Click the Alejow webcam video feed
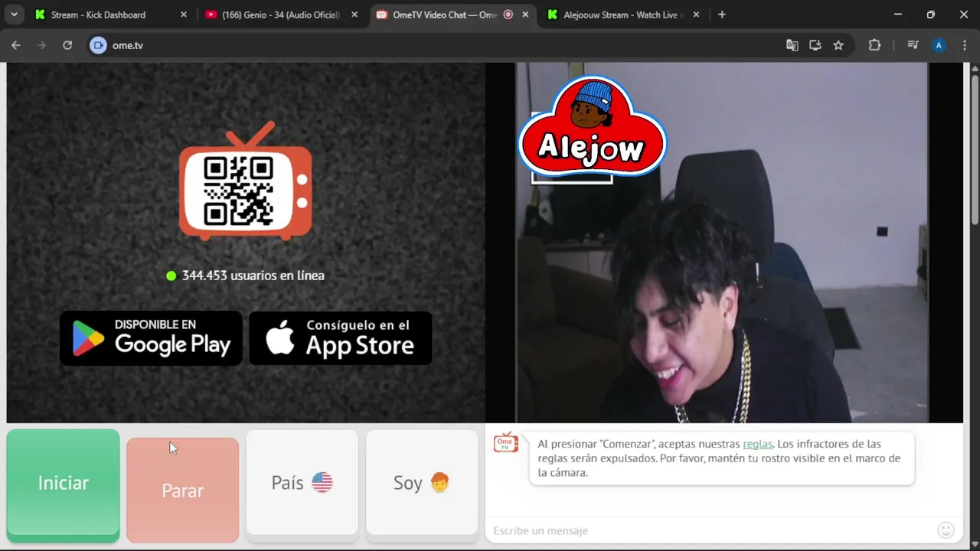Viewport: 980px width, 551px height. (x=722, y=243)
